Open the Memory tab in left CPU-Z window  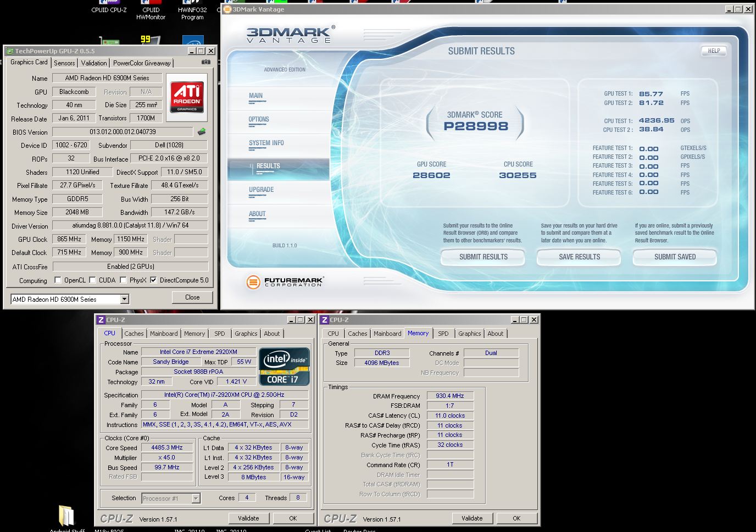194,334
